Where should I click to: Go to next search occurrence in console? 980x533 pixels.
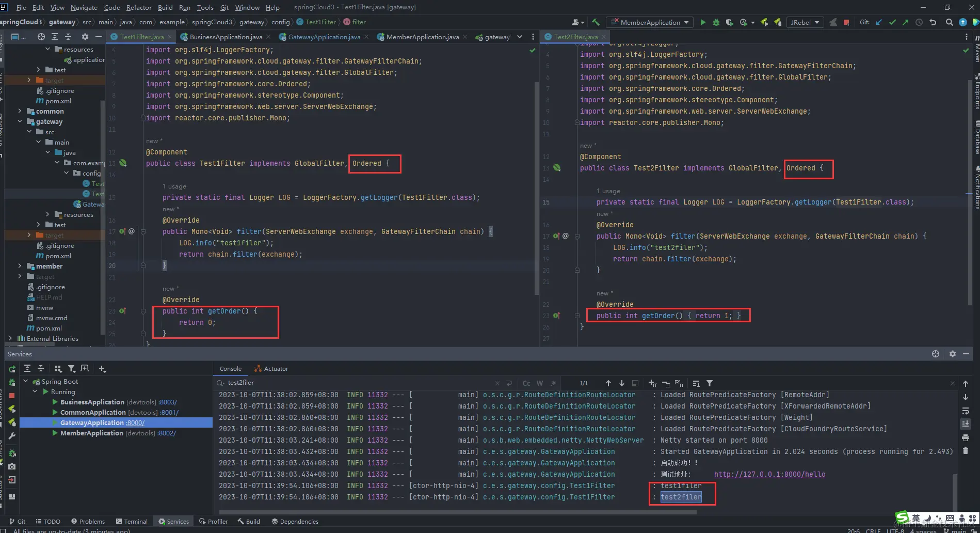(622, 383)
